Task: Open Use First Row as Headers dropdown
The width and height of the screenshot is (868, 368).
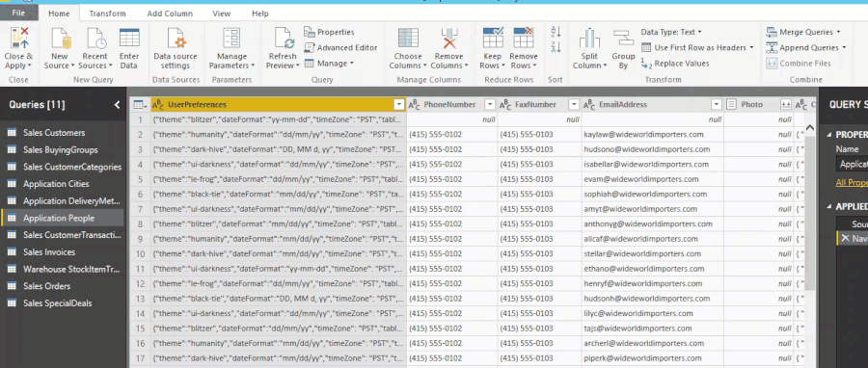Action: point(698,47)
